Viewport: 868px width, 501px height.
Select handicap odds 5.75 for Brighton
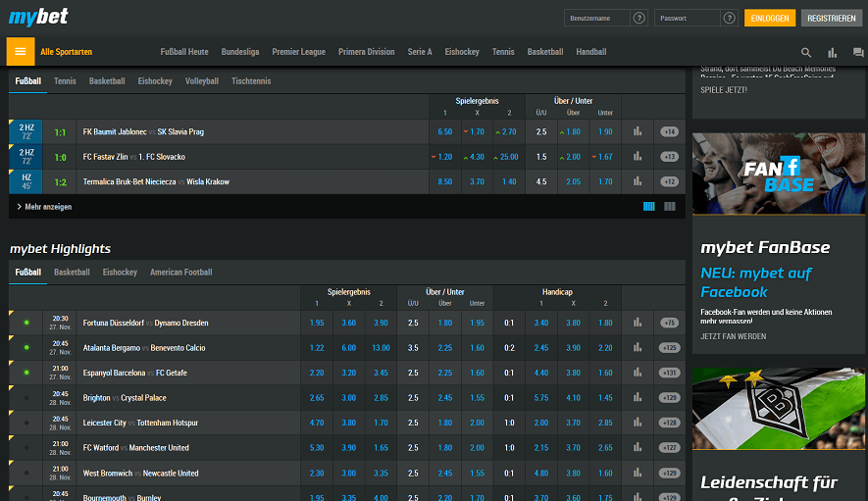coord(541,397)
